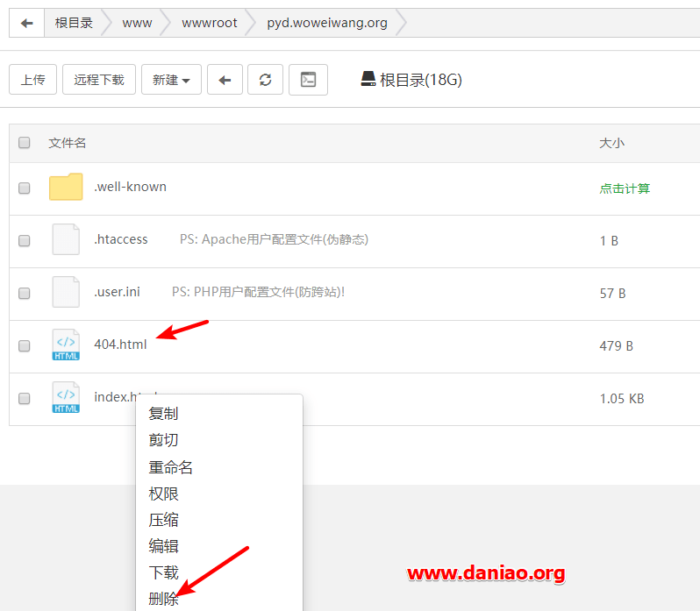
Task: Go to pyd.woweiwang.org breadcrumb segment
Action: pyautogui.click(x=327, y=23)
